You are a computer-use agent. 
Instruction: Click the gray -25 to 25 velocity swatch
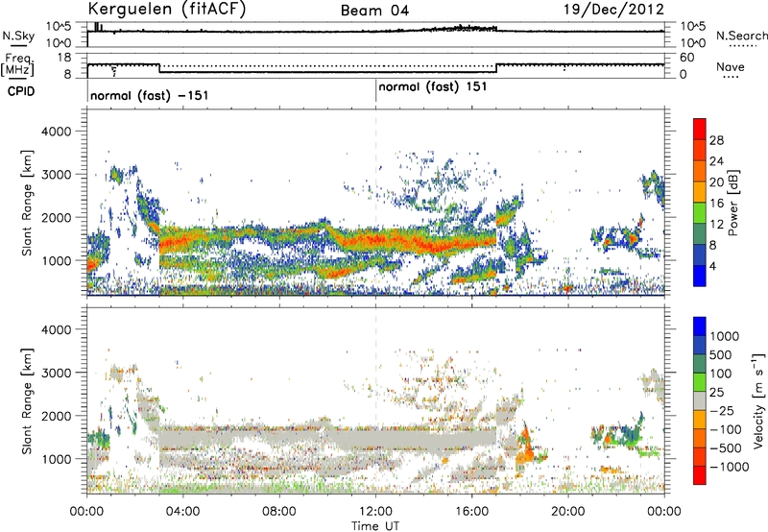coord(700,400)
